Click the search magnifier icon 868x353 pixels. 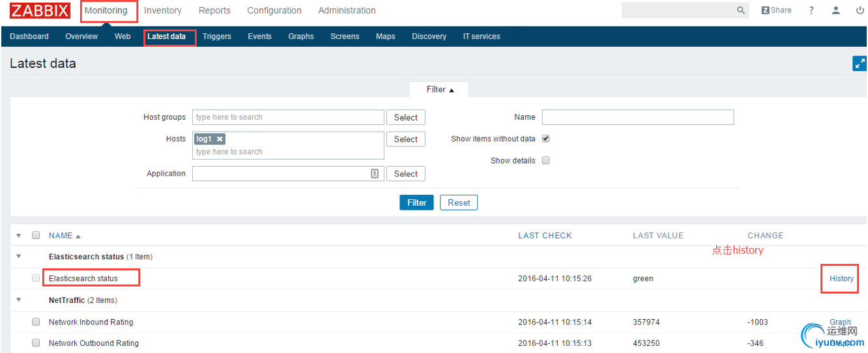[x=741, y=10]
